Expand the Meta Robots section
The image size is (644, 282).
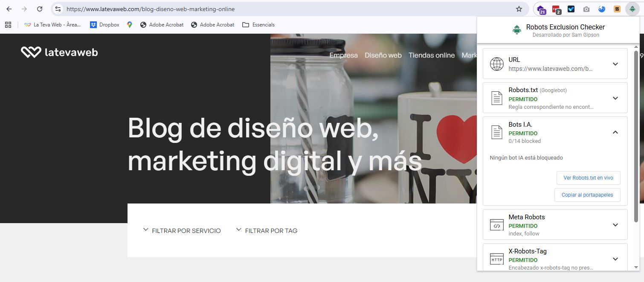click(x=615, y=225)
